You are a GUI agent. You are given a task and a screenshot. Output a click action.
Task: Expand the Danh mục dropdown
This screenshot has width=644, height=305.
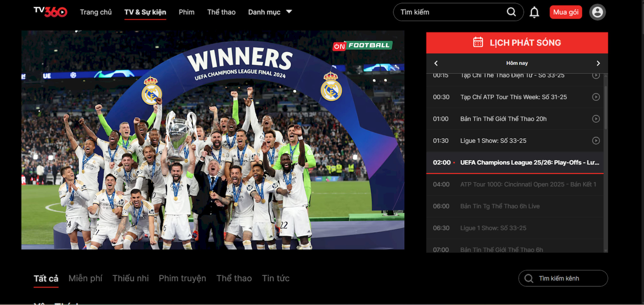click(x=270, y=12)
